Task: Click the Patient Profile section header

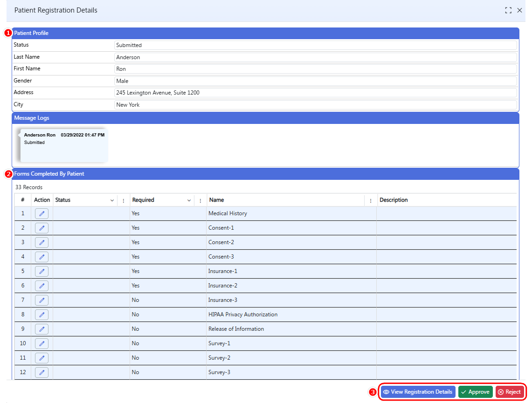Action: coord(265,33)
